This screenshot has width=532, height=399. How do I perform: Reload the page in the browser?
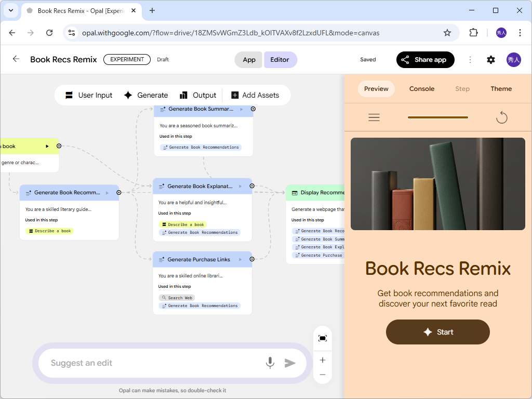pos(49,33)
